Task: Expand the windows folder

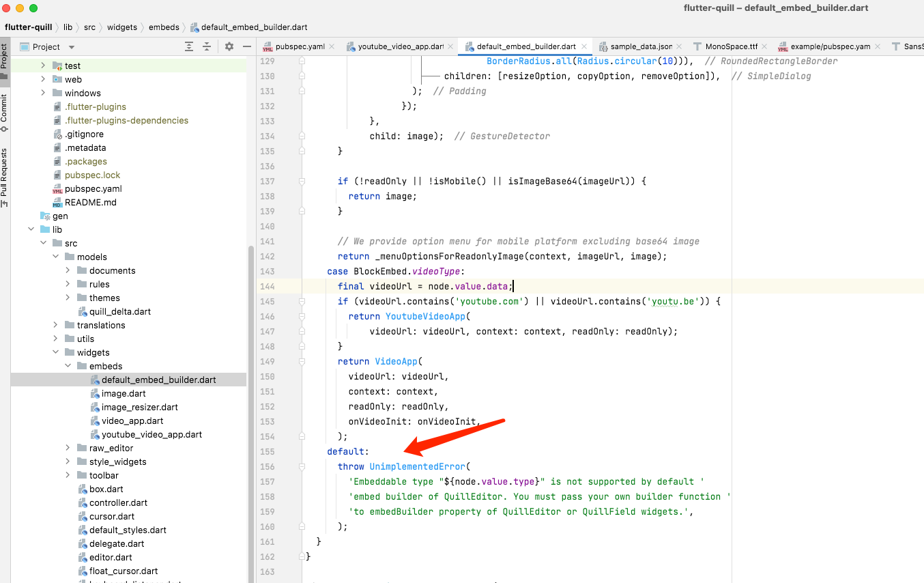Action: coord(43,93)
